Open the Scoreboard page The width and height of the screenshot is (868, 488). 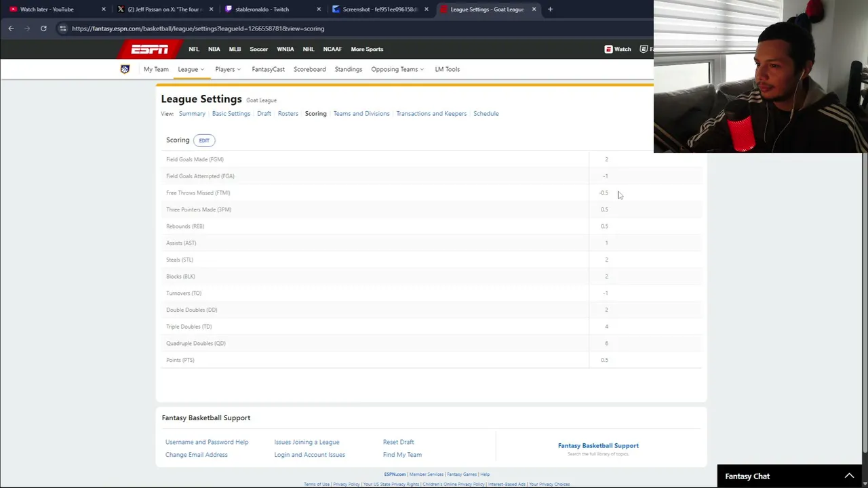coord(309,69)
